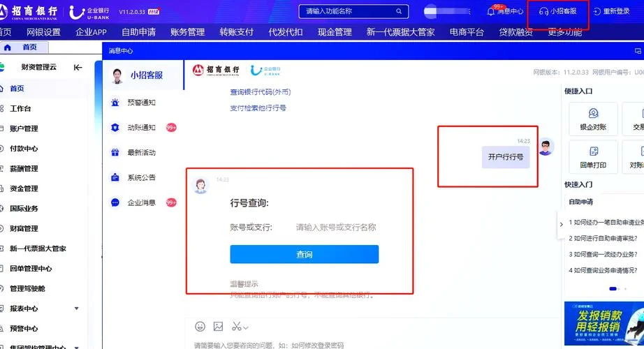Collapse sidebar with the arrow icon beside 财资管理云
Screen dimensions: 644x349
click(x=78, y=67)
